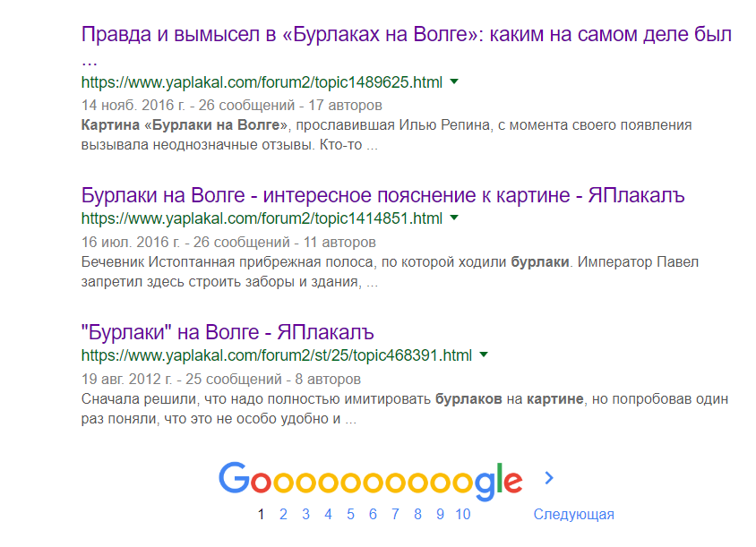This screenshot has width=756, height=547.
Task: Go to results page 3
Action: tap(305, 514)
